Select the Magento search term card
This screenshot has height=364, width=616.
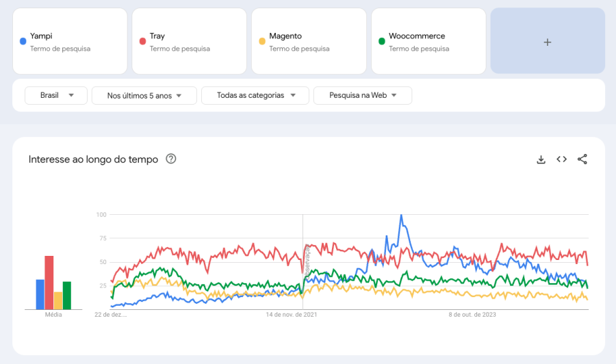click(x=309, y=41)
